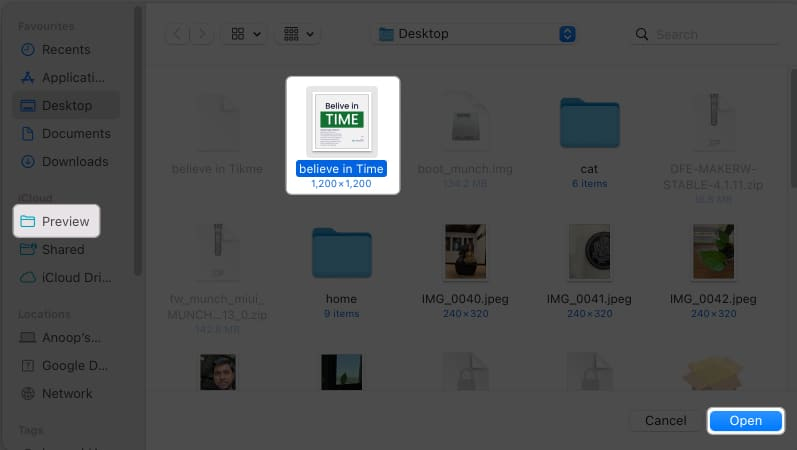The width and height of the screenshot is (797, 450).
Task: Open Downloads from the sidebar
Action: pos(74,162)
